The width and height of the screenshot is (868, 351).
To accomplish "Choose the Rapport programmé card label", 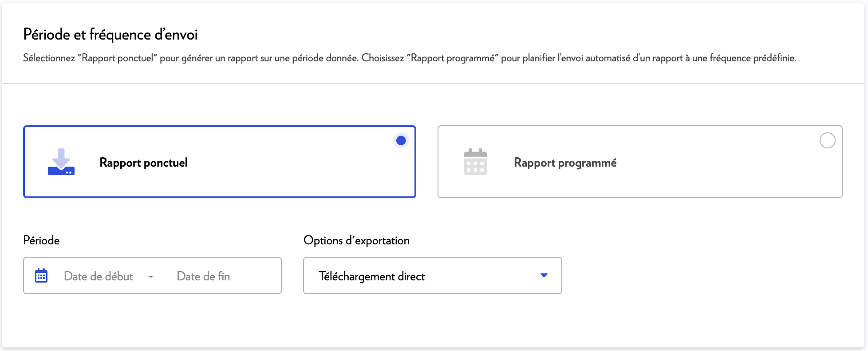I will [565, 163].
